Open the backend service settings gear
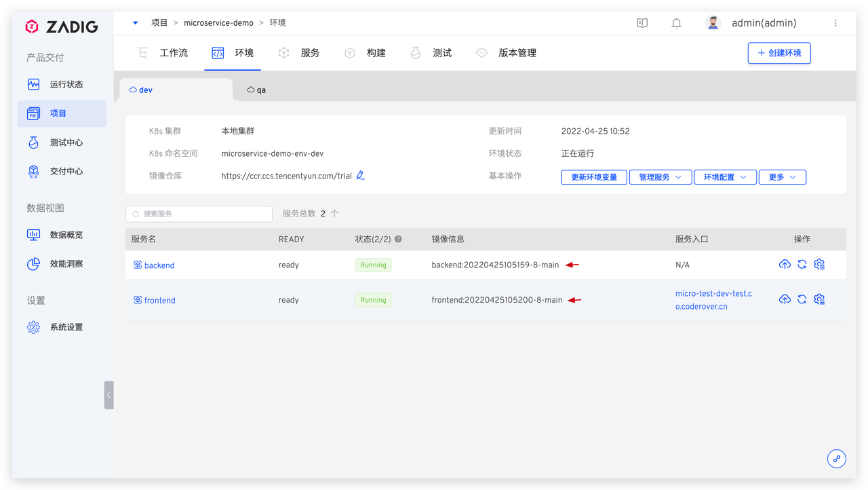The image size is (868, 490). [819, 264]
